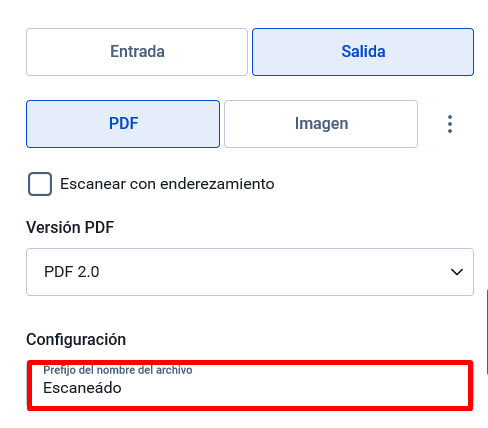This screenshot has height=428, width=488.
Task: Click the chevron arrow in PDF version box
Action: (457, 272)
